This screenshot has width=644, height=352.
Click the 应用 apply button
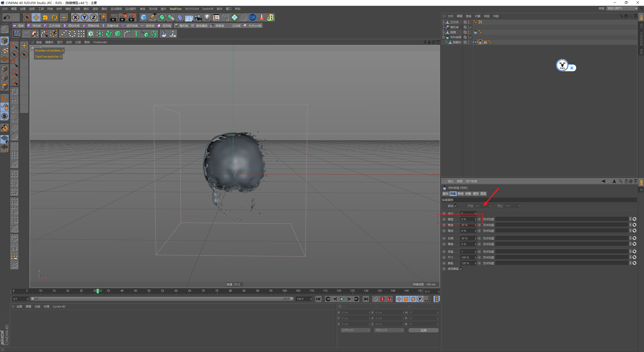pos(423,330)
